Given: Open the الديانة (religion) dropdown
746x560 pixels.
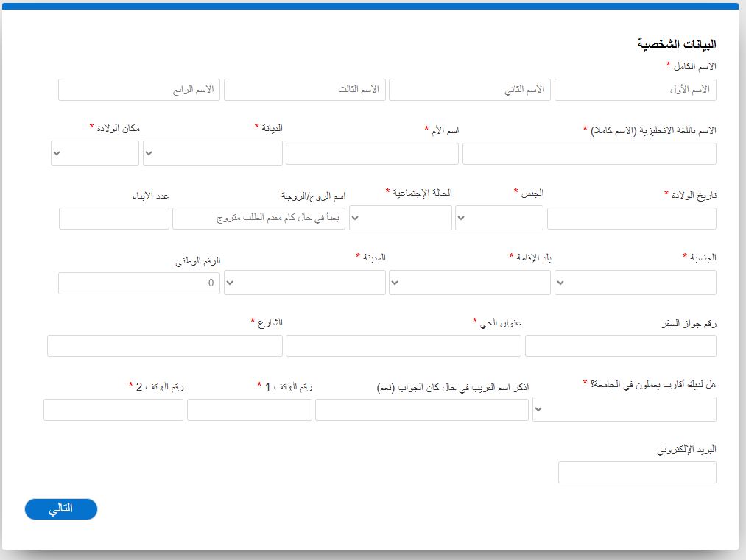Looking at the screenshot, I should 213,153.
